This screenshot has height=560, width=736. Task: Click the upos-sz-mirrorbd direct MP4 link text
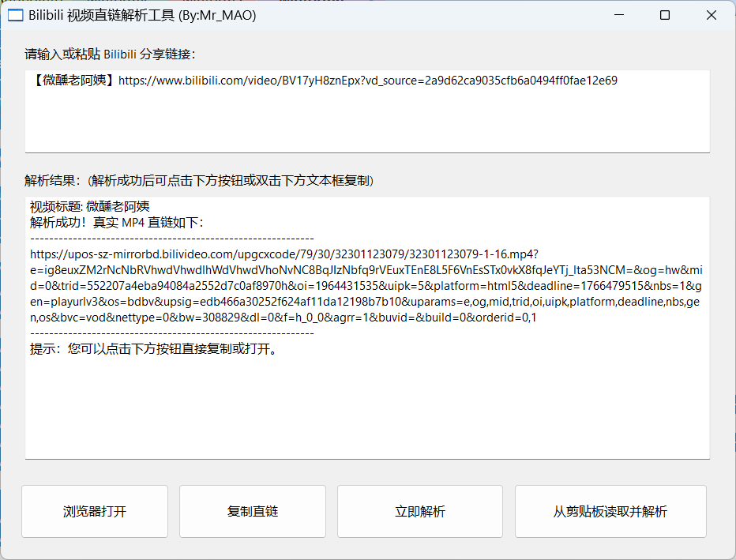tap(284, 254)
